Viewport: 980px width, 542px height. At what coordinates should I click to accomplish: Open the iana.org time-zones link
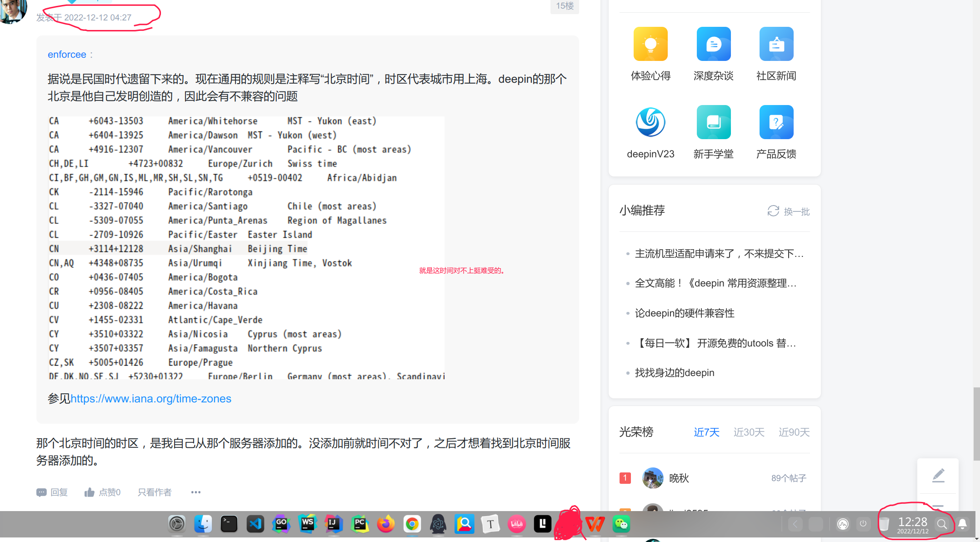(x=151, y=399)
